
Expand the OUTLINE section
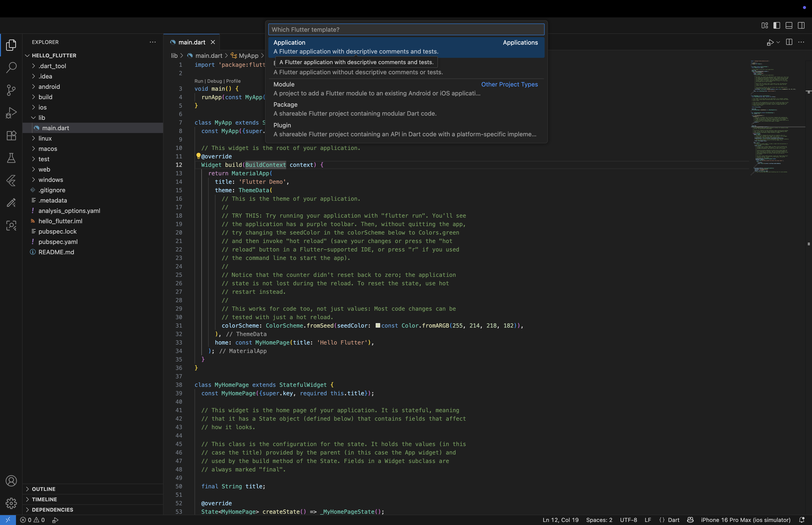pos(93,489)
